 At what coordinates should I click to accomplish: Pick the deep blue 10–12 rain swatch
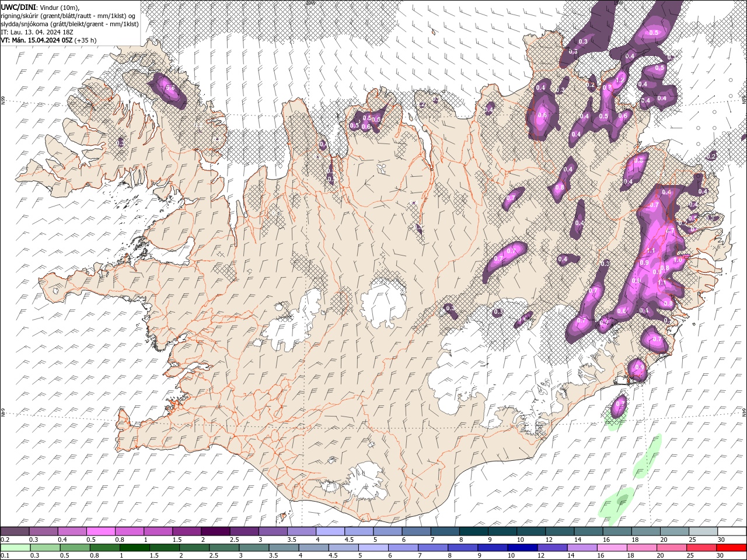point(522,548)
